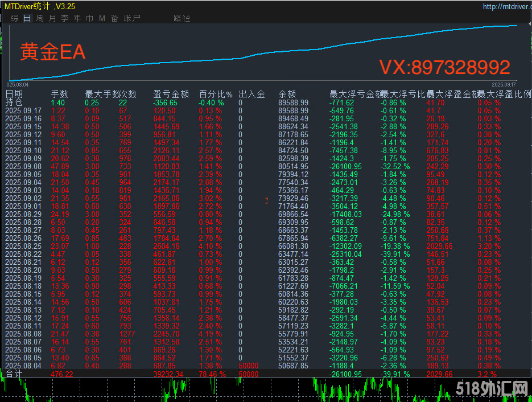The image size is (532, 402).
Task: Open the 季 quarterly tab
Action: (x=65, y=18)
